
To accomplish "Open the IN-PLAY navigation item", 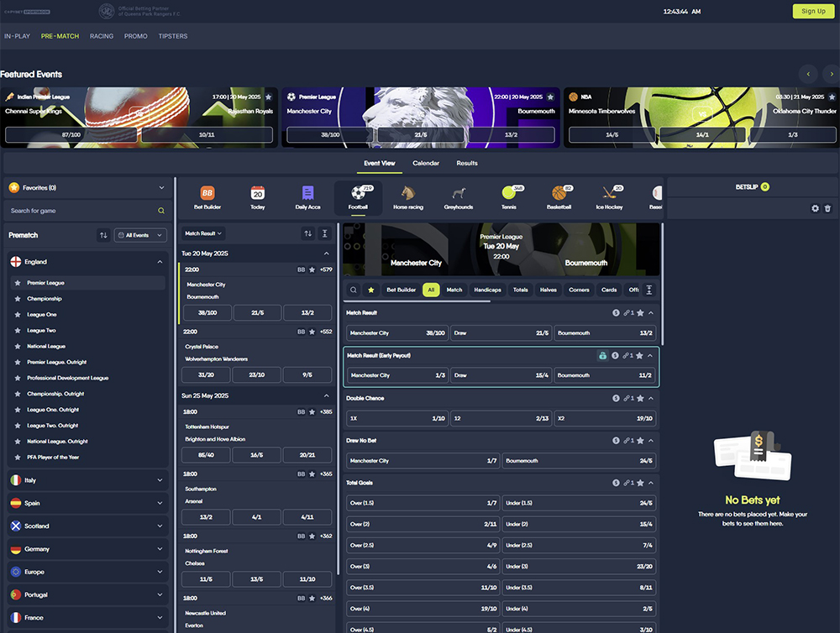I will (17, 36).
